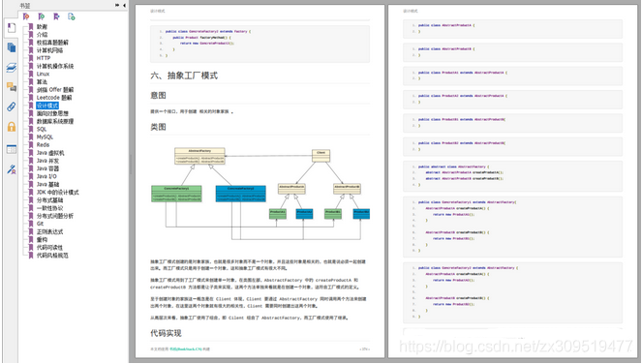Jump to the 算法 bookmark
This screenshot has width=642, height=364.
[x=42, y=82]
